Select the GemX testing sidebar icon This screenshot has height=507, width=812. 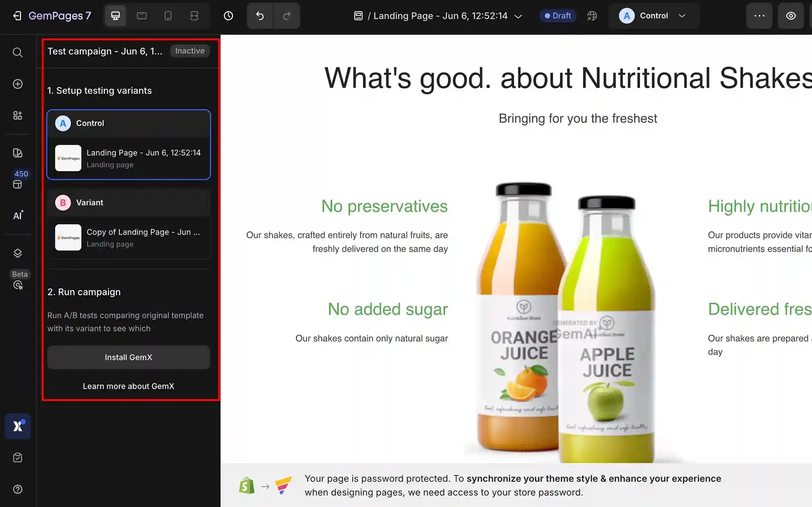[x=18, y=426]
